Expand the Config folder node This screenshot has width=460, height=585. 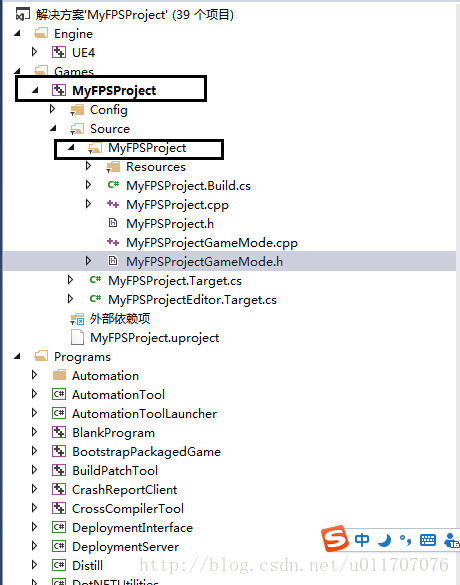(x=53, y=109)
